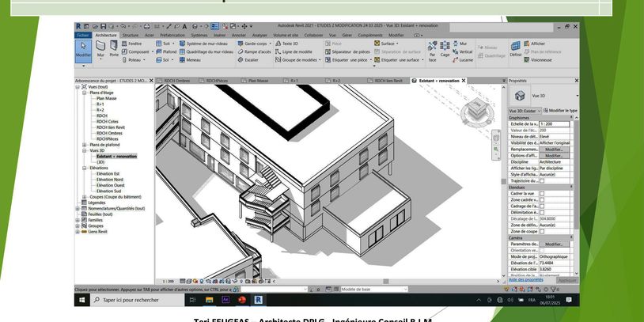Open PowerPoint from Windows taskbar
Image resolution: width=644 pixels, height=322 pixels.
pyautogui.click(x=241, y=300)
